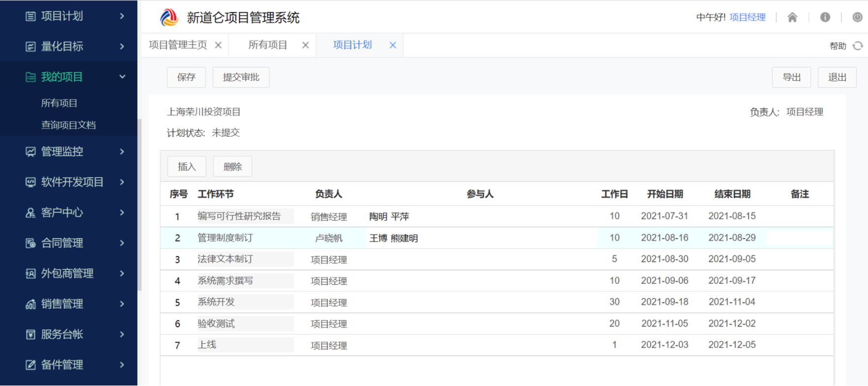
Task: Click the 项目计划 sidebar icon
Action: click(x=31, y=16)
